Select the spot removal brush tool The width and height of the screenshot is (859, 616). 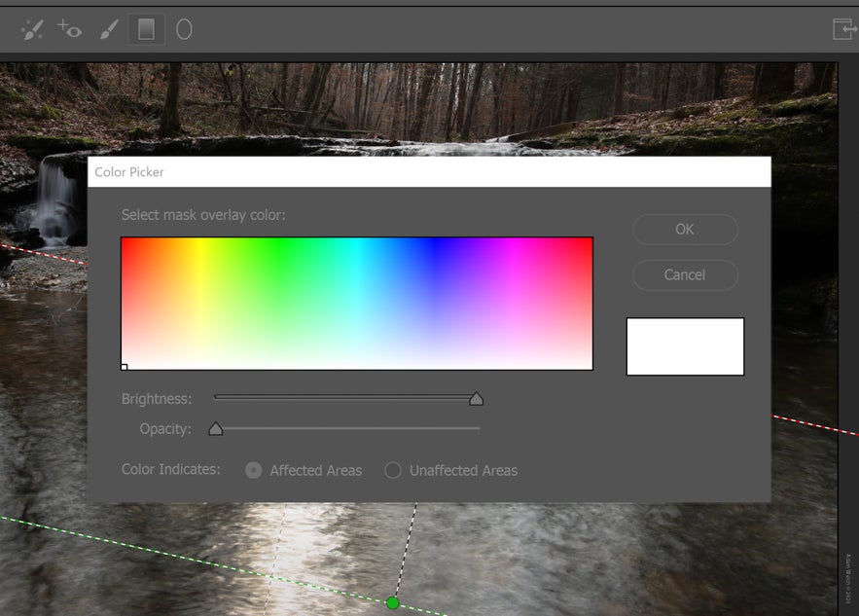click(x=32, y=29)
